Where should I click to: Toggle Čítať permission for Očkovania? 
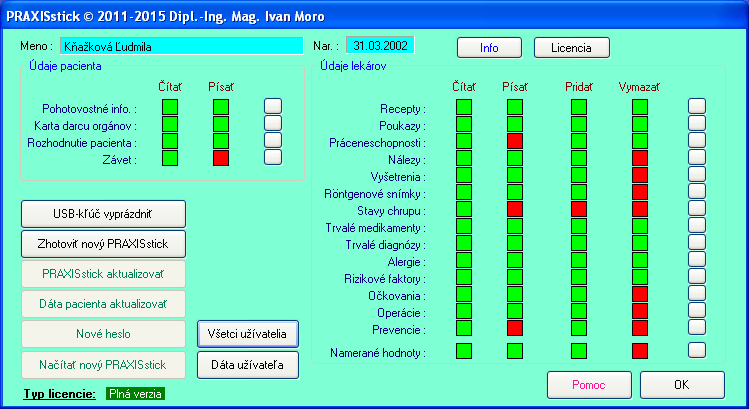[464, 294]
